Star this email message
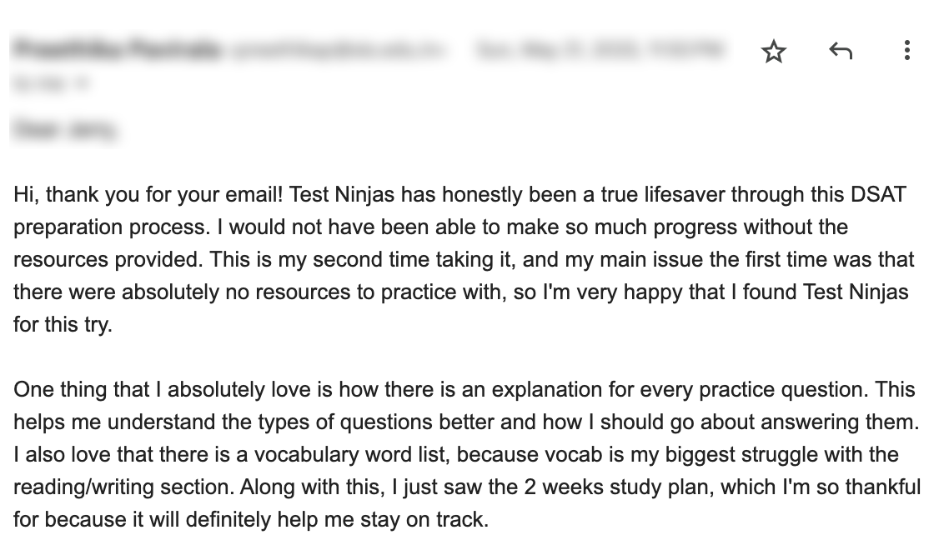The image size is (949, 560). pos(774,52)
